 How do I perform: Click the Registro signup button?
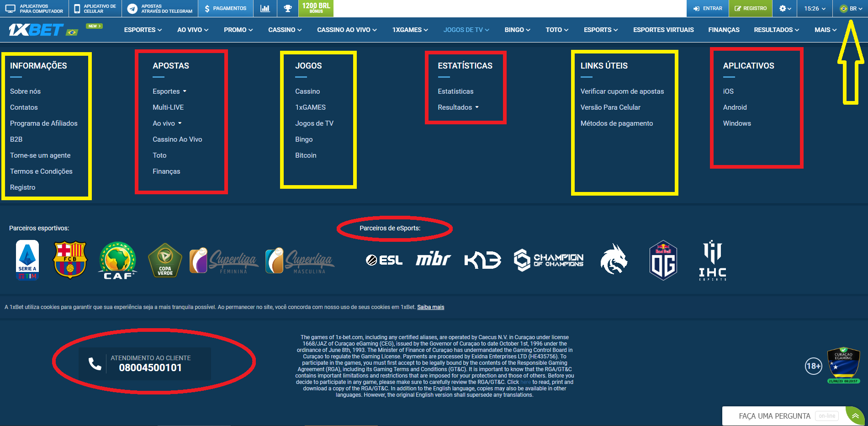coord(751,9)
